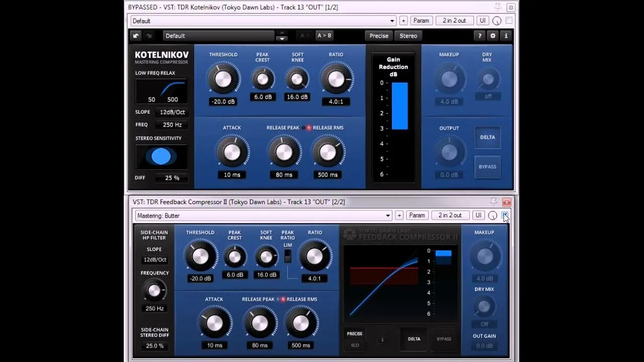This screenshot has height=362, width=644.
Task: Open Kotelnikov Slope 12dB/Oct selector
Action: point(172,112)
